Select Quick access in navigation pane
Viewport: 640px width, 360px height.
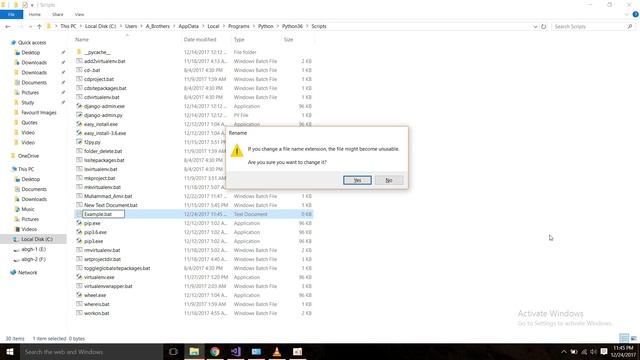tap(32, 42)
